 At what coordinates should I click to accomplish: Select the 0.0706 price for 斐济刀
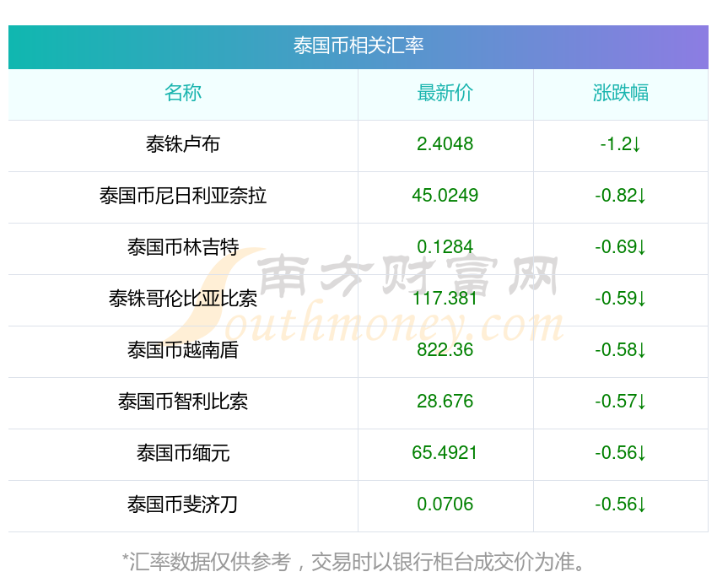[445, 504]
